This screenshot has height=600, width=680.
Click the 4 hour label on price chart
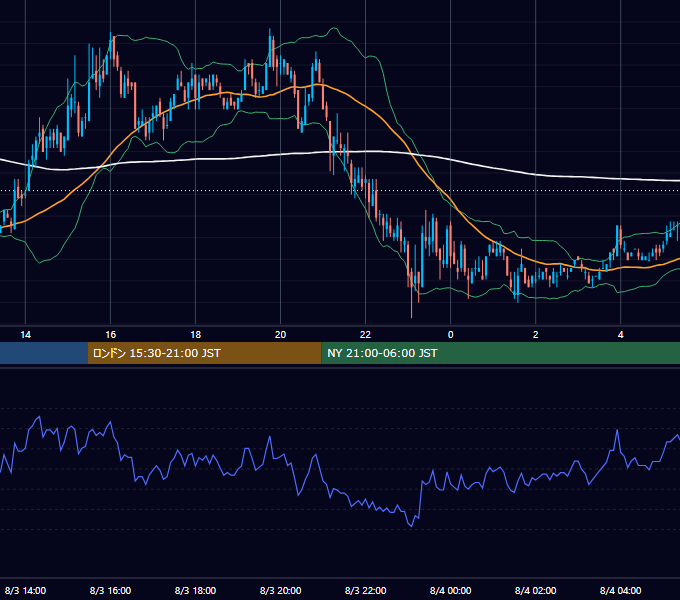621,334
